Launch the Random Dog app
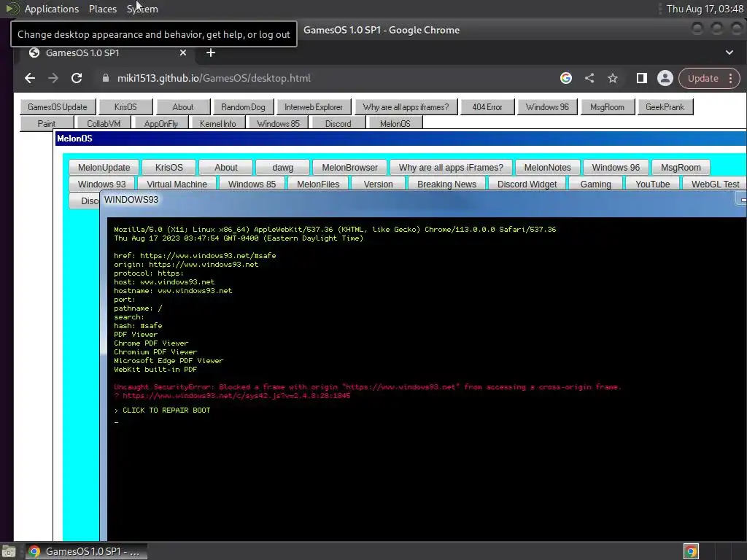This screenshot has width=747, height=560. (243, 107)
